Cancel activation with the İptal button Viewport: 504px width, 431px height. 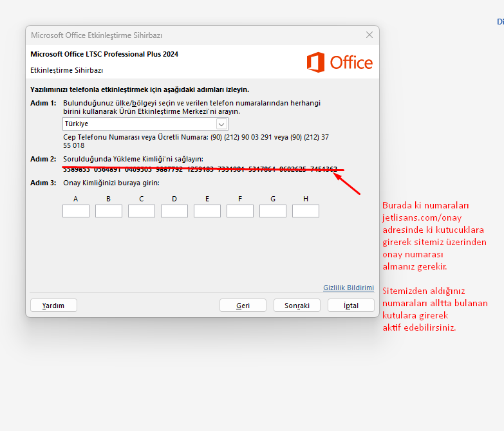coord(351,306)
